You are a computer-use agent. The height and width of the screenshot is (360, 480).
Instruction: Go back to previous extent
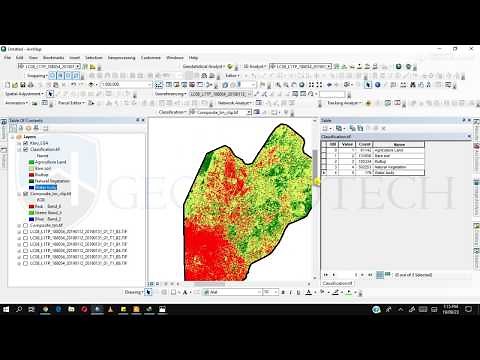click(329, 85)
